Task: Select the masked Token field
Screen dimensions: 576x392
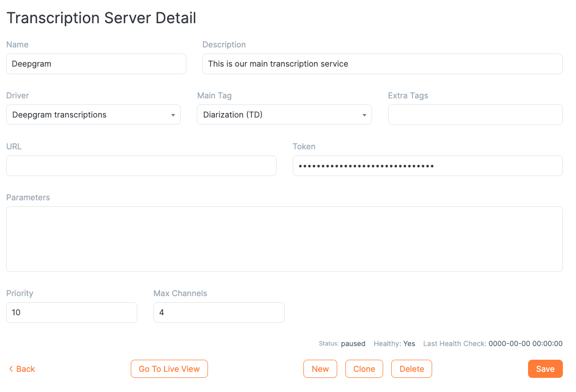Action: click(x=428, y=165)
